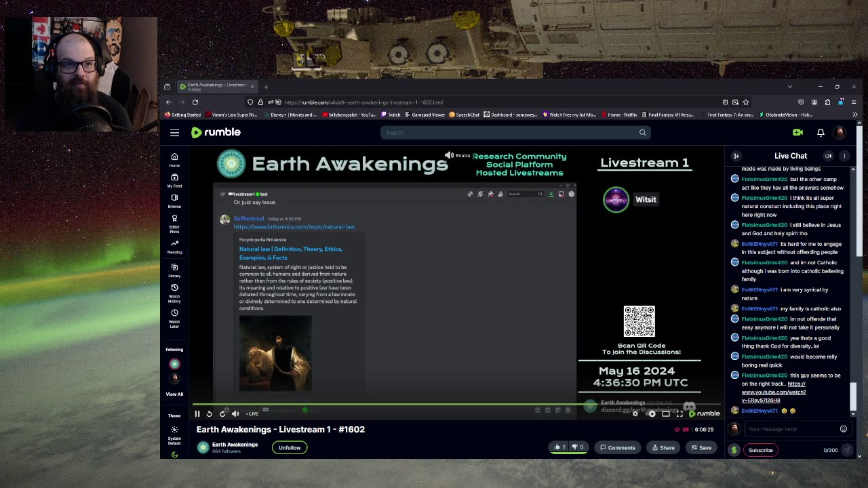Screen dimensions: 868x488
Task: Select the Earth Awakenings browser tab
Action: tap(217, 86)
